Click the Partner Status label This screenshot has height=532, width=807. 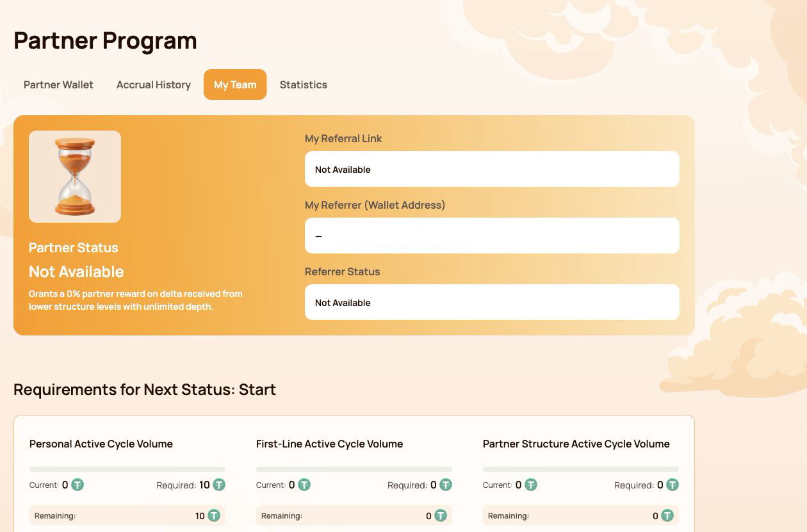tap(74, 248)
